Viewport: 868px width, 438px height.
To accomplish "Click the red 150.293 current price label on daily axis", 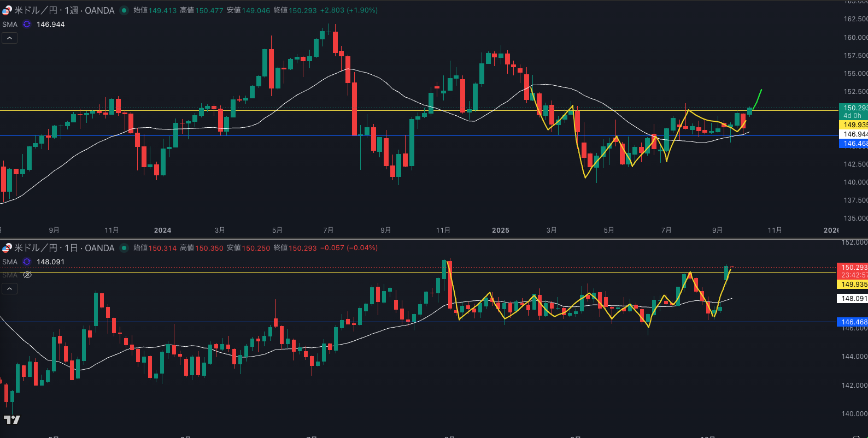I will [853, 268].
